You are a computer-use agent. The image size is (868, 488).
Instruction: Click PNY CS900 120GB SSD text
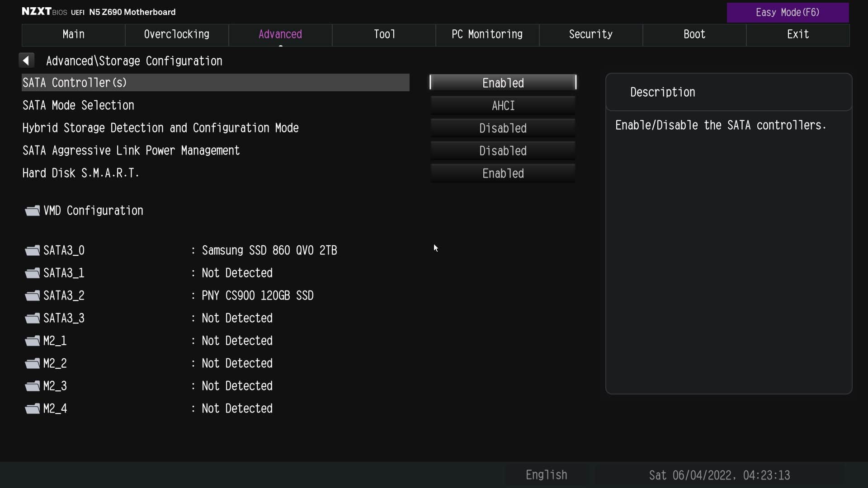(258, 296)
